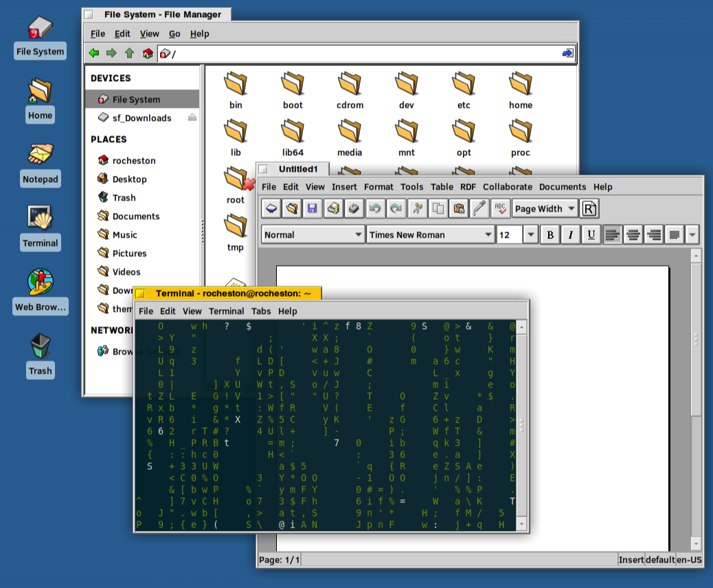The height and width of the screenshot is (588, 713).
Task: Open rocheston in the Places sidebar
Action: (134, 161)
